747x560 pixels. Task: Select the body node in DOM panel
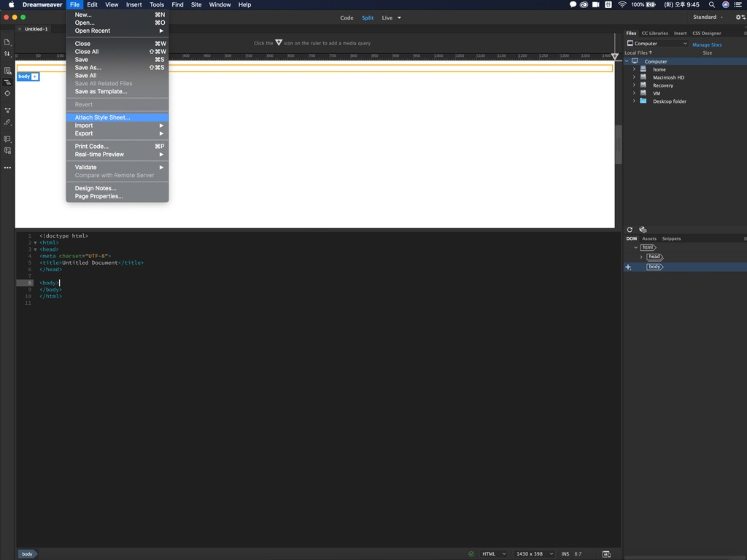click(654, 267)
